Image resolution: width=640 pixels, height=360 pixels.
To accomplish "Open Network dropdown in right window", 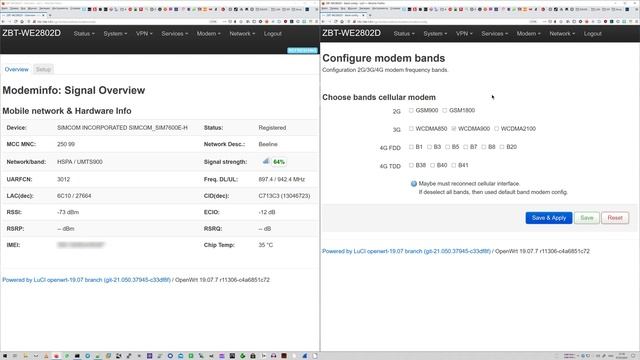I will pyautogui.click(x=562, y=34).
